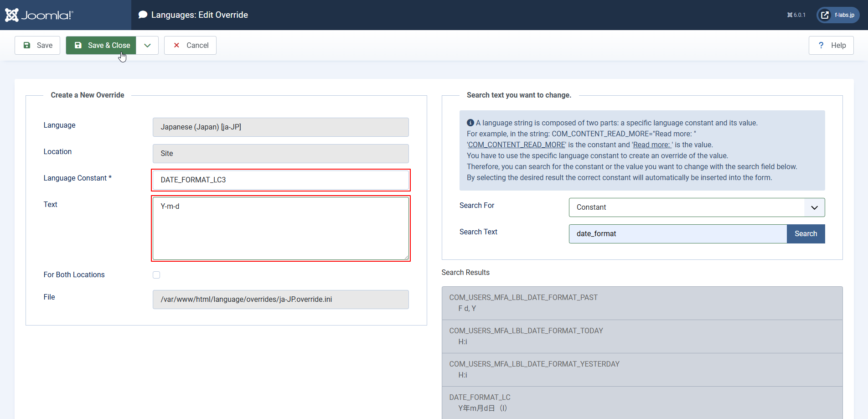Choose the DATE_FORMAT_LC search result
The width and height of the screenshot is (868, 419).
[641, 403]
